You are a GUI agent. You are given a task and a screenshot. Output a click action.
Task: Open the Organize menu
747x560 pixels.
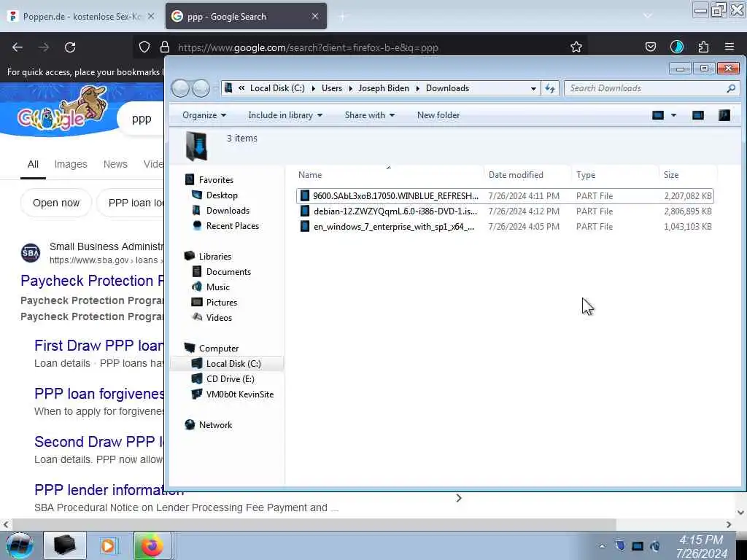tap(204, 115)
